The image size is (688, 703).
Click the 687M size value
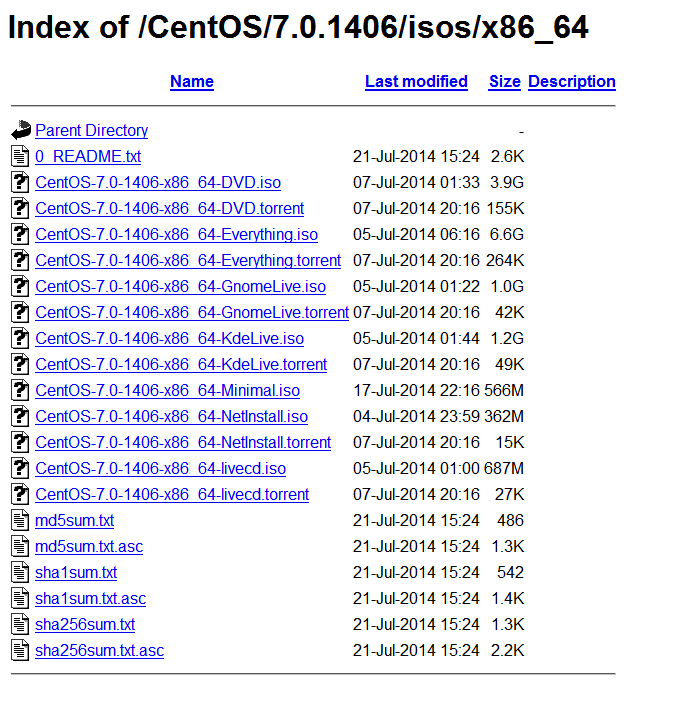504,469
